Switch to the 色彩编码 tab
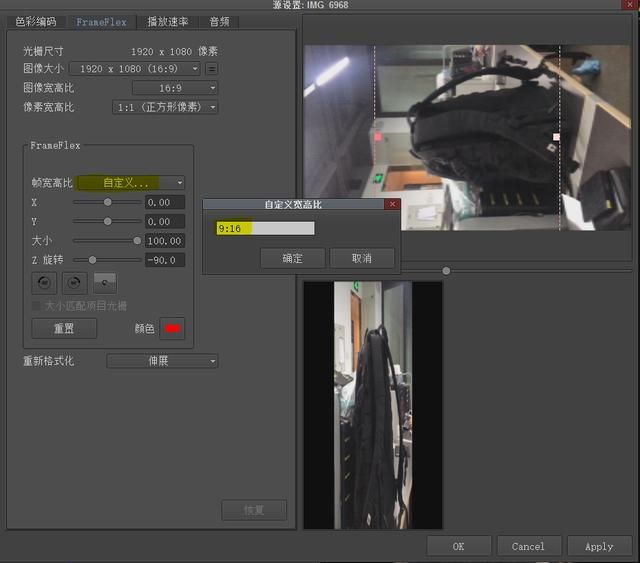 pyautogui.click(x=35, y=21)
